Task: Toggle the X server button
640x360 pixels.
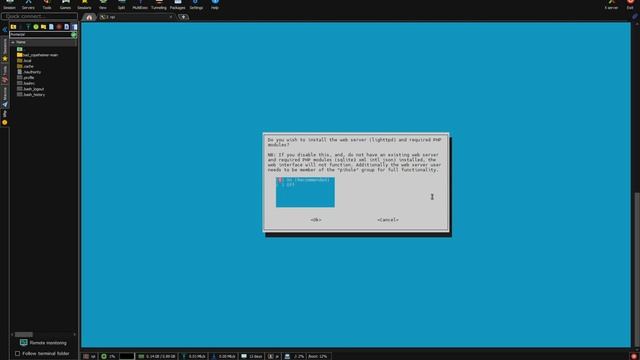Action: coord(611,5)
